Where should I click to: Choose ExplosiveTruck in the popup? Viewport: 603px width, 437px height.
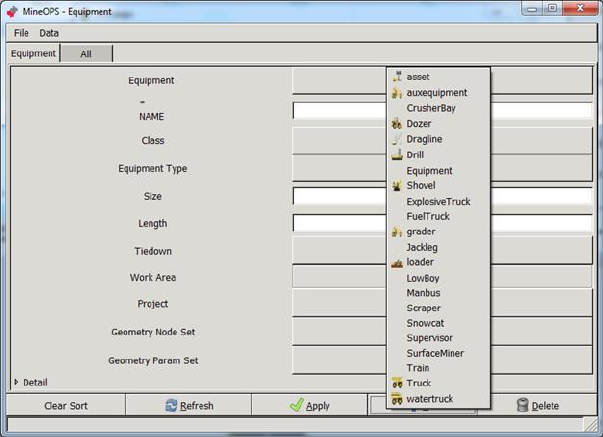click(x=438, y=202)
